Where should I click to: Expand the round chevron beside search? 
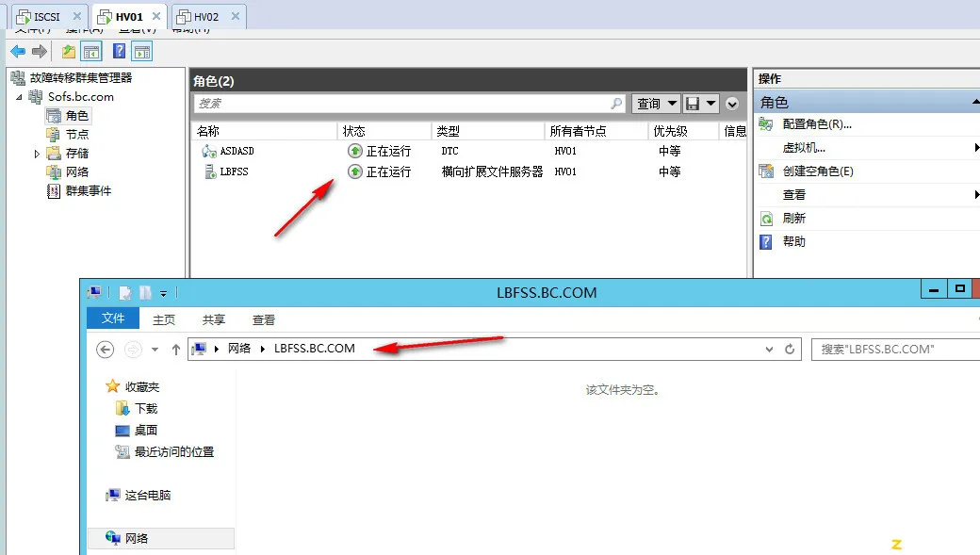(732, 104)
